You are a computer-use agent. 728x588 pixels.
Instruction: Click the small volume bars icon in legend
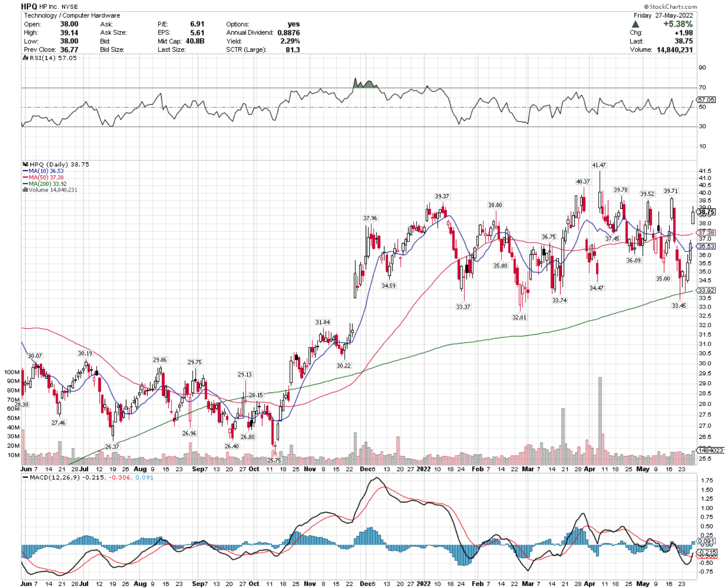pyautogui.click(x=25, y=190)
